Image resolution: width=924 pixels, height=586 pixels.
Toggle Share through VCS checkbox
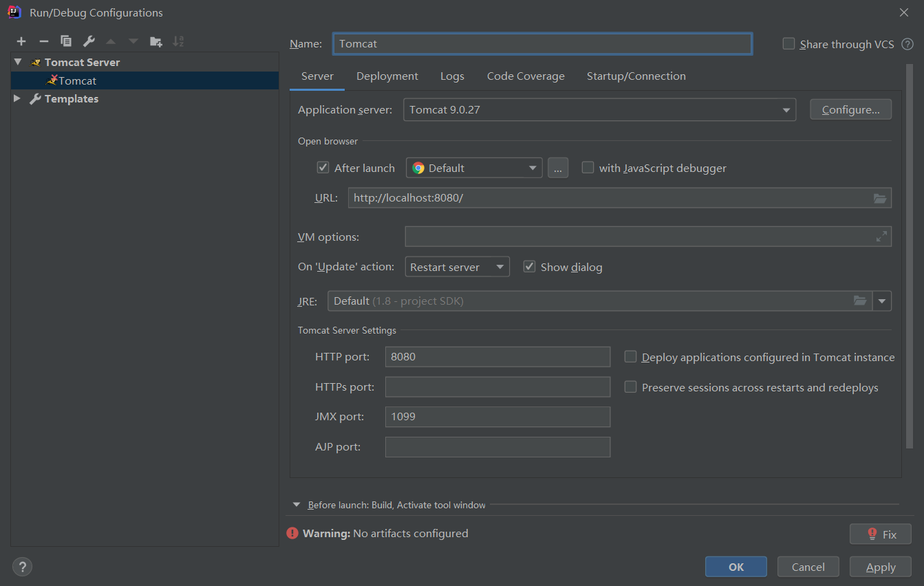[788, 43]
